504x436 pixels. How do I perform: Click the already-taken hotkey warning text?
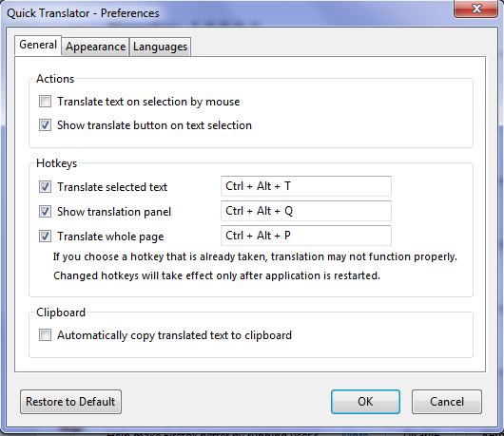click(x=255, y=256)
